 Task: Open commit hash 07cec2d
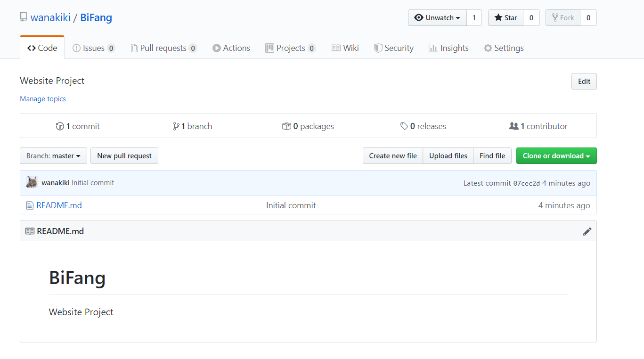527,183
